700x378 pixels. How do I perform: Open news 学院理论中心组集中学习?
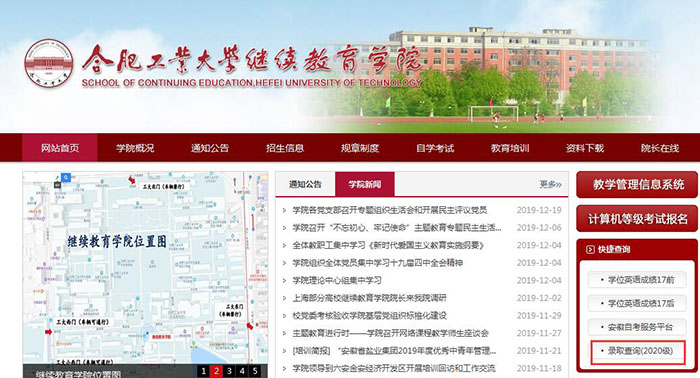[337, 280]
